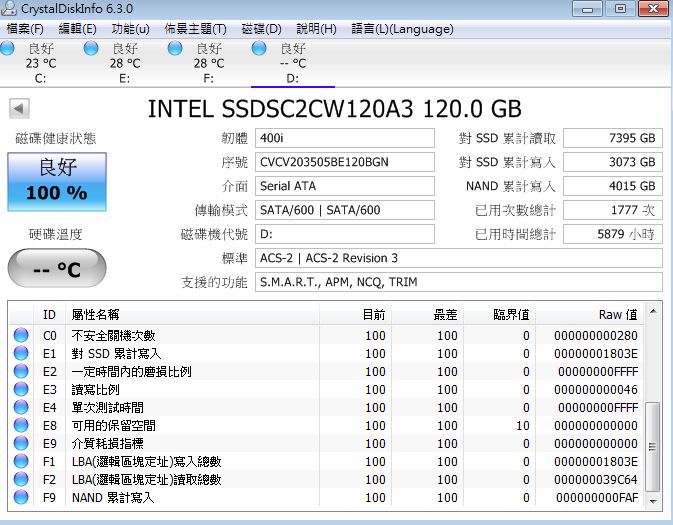
Task: Click power on hours value 5879 小時
Action: [613, 234]
